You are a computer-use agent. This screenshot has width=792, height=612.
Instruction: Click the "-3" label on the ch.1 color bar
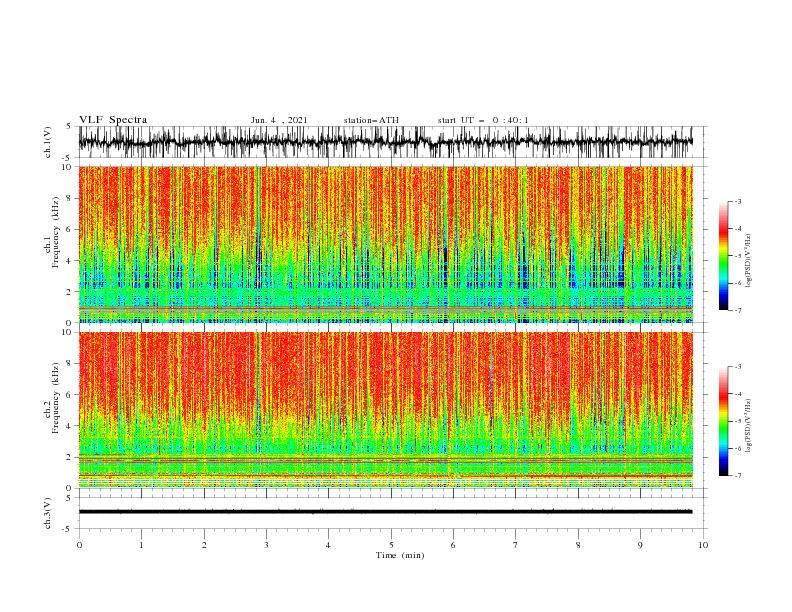(x=738, y=201)
